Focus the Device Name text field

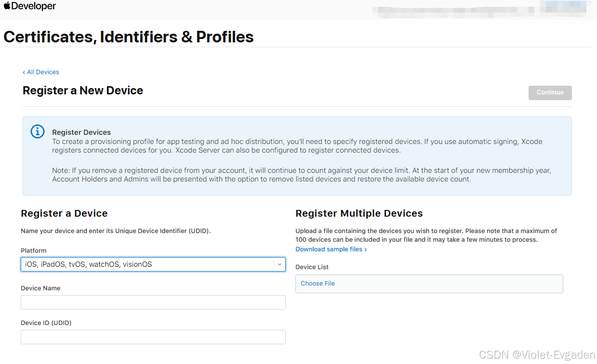(153, 302)
